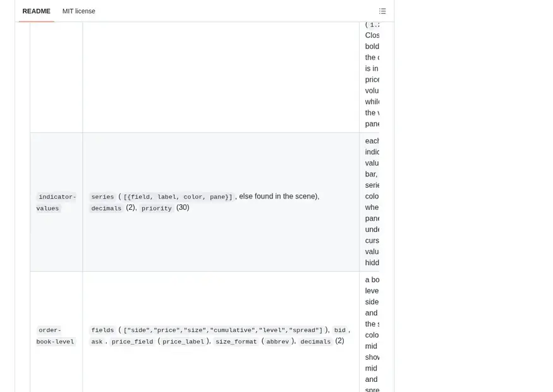
Task: Click the order-book-level code label
Action: coord(56,336)
